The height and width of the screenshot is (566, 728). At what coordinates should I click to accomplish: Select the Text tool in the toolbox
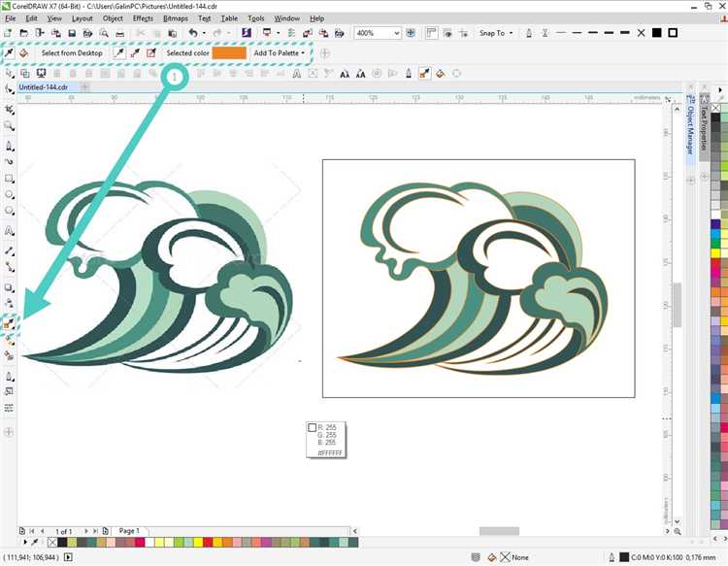click(9, 231)
